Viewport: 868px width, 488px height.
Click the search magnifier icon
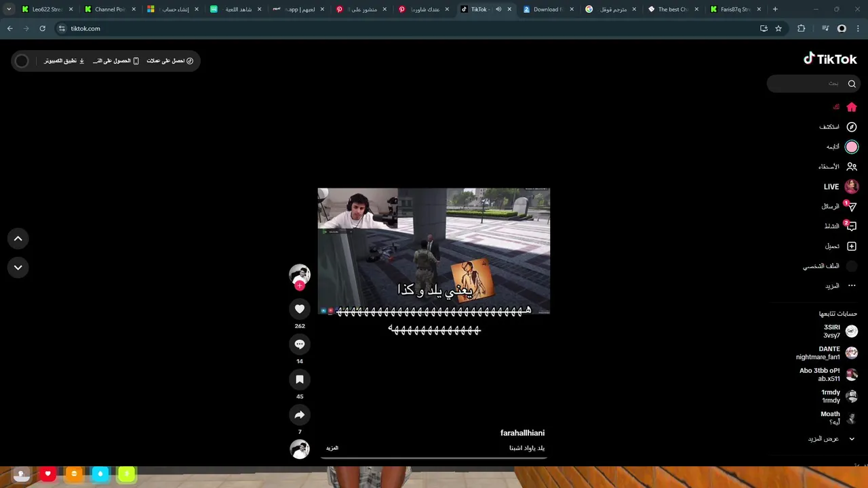852,83
